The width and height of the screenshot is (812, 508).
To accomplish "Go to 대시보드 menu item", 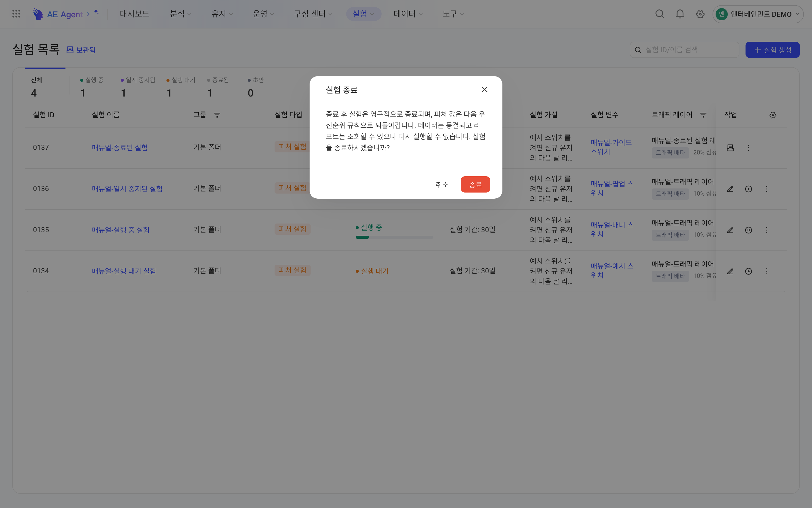I will pos(134,14).
